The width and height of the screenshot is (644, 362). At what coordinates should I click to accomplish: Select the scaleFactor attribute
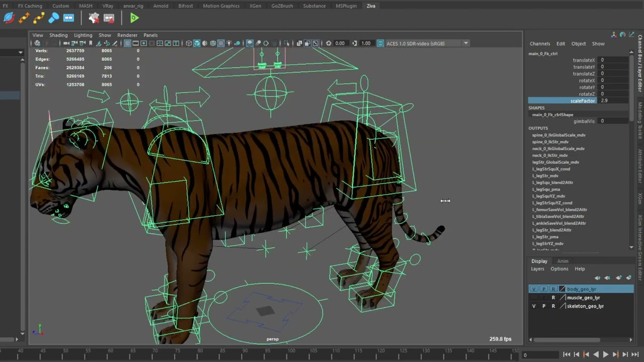click(x=583, y=101)
